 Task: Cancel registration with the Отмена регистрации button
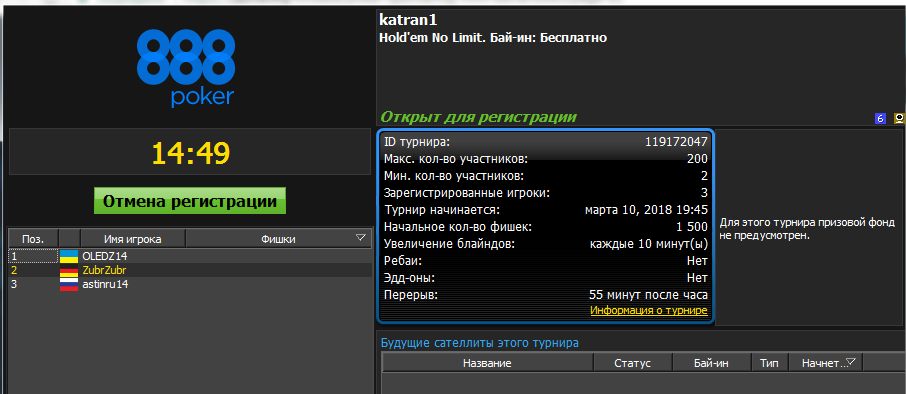190,201
